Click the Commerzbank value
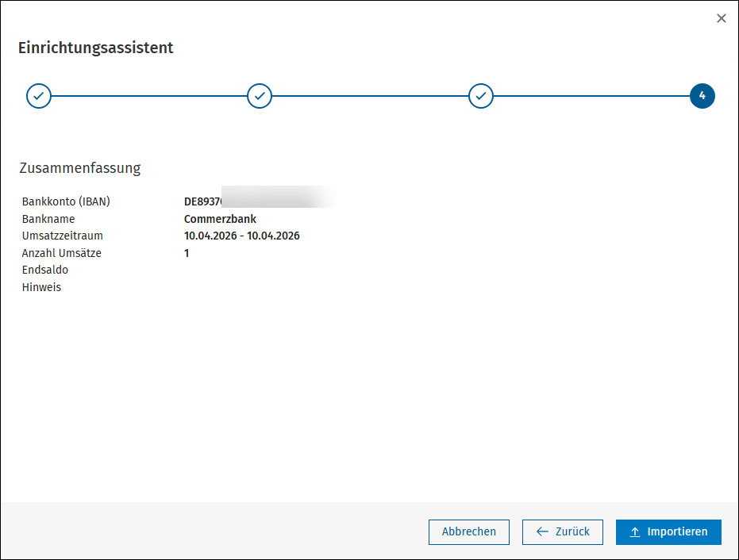 (220, 219)
